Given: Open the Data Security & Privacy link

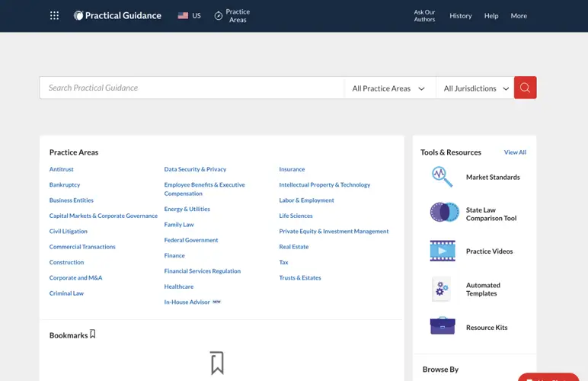Looking at the screenshot, I should click(195, 169).
